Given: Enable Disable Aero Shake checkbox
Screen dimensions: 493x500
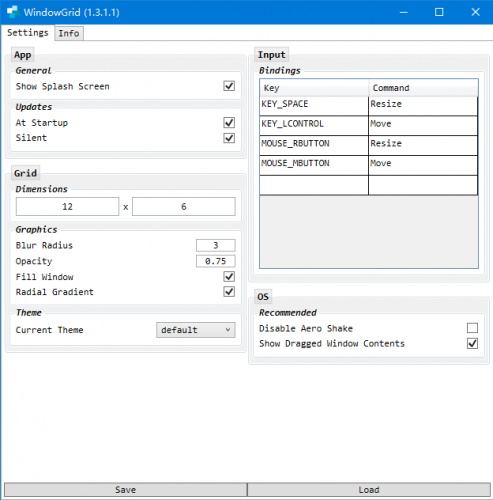Looking at the screenshot, I should tap(472, 328).
